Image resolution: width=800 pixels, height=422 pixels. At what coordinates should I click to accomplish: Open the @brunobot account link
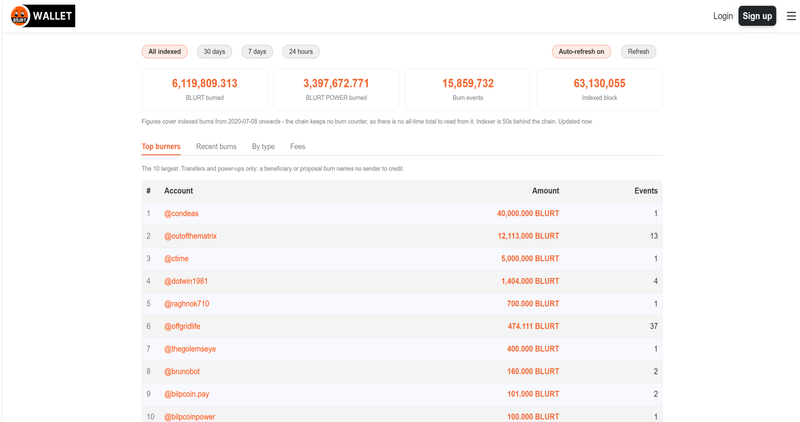coord(182,371)
